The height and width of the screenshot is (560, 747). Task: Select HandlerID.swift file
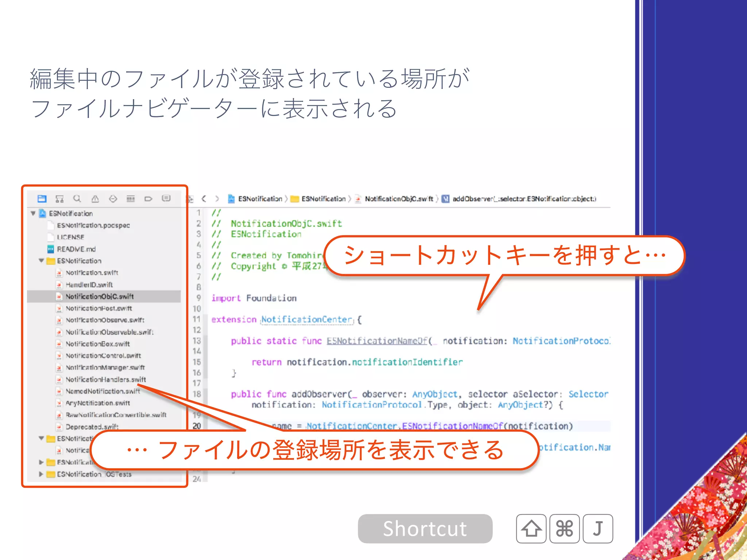(89, 284)
